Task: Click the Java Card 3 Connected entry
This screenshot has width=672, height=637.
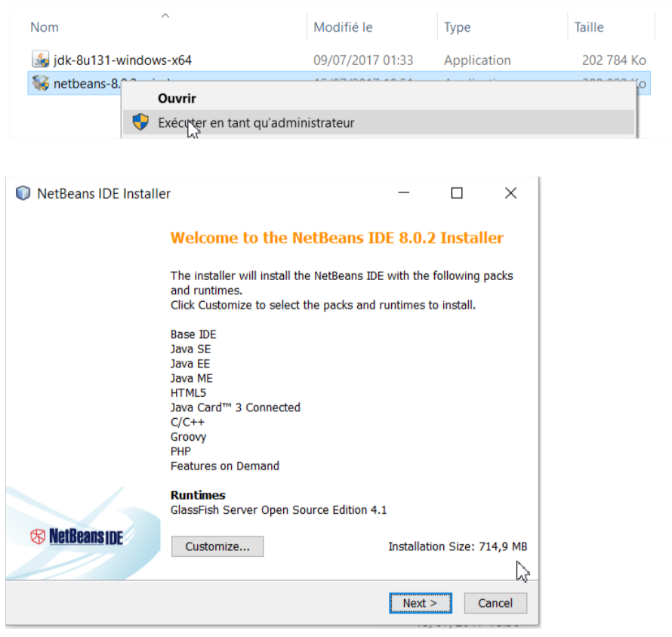Action: click(x=236, y=408)
